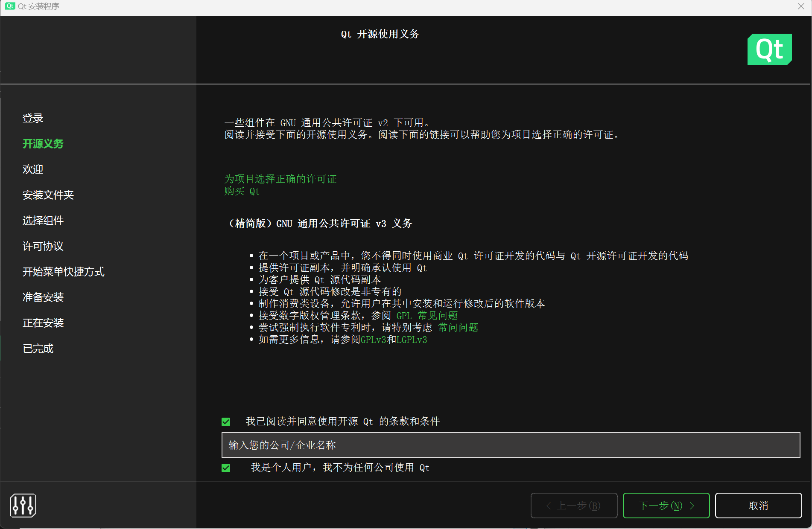The height and width of the screenshot is (529, 812).
Task: Select the 开源义务 step in sidebar
Action: 43,144
